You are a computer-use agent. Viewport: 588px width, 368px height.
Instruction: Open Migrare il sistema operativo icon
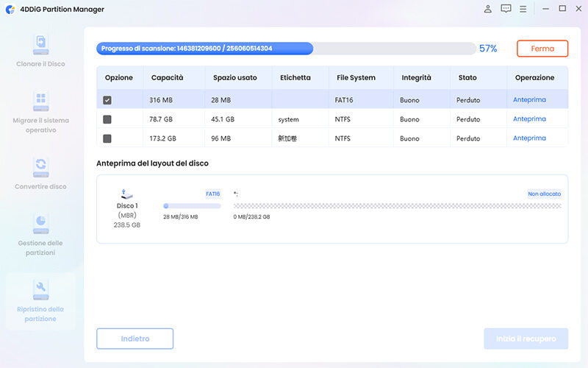[x=41, y=100]
